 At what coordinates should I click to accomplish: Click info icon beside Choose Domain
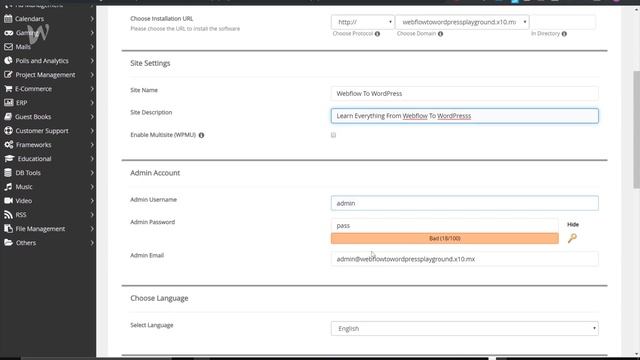point(440,34)
